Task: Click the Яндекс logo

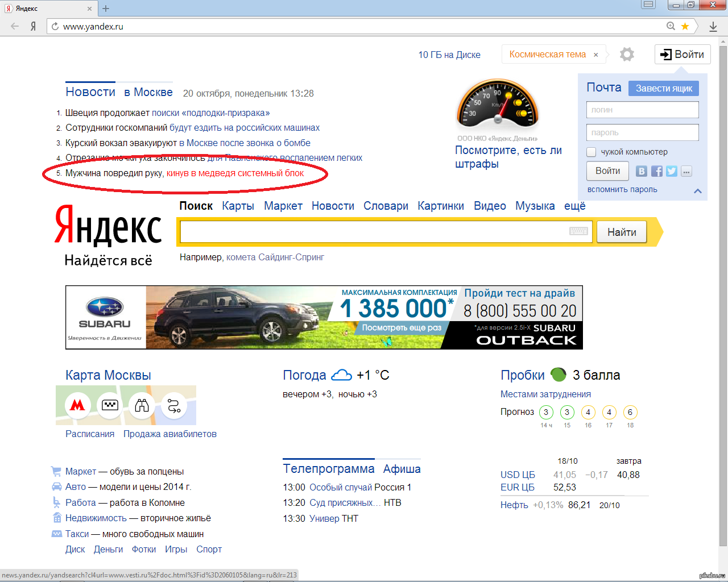Action: pos(108,225)
